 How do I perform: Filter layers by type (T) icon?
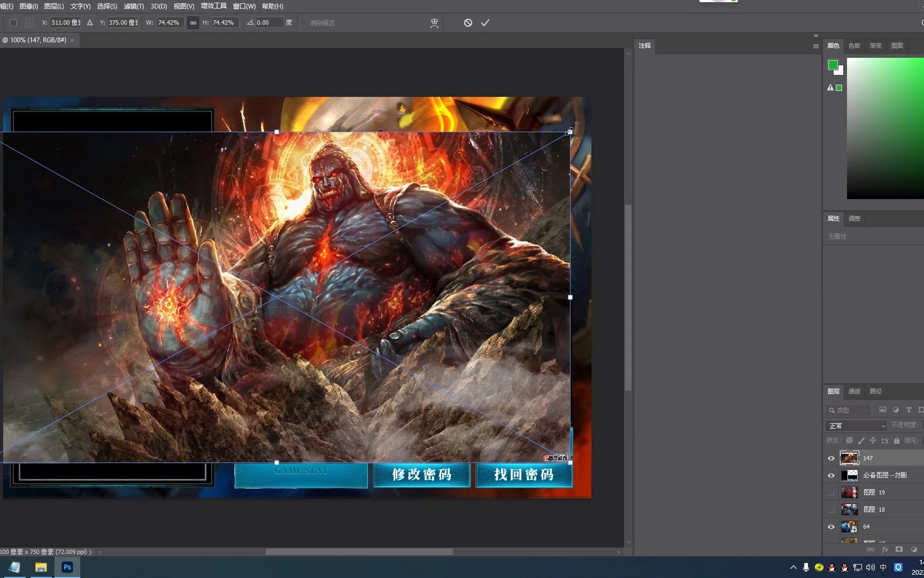point(908,410)
